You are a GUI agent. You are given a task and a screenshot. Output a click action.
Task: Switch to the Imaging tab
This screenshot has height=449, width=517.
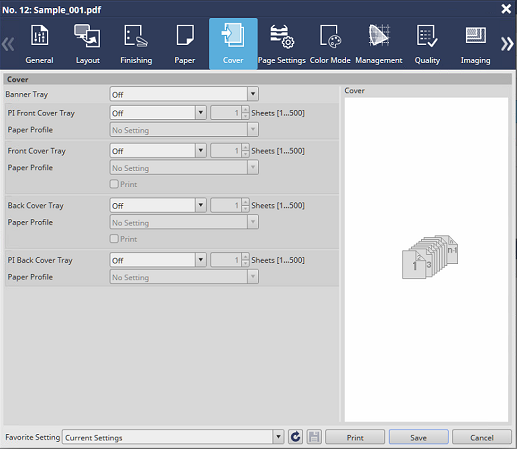(x=475, y=44)
